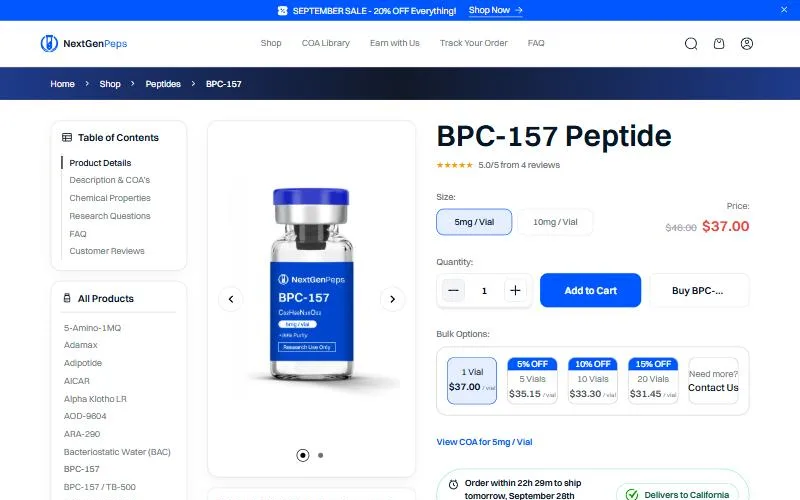Screen dimensions: 800x500
Task: Open the Shop menu in header
Action: click(x=271, y=43)
